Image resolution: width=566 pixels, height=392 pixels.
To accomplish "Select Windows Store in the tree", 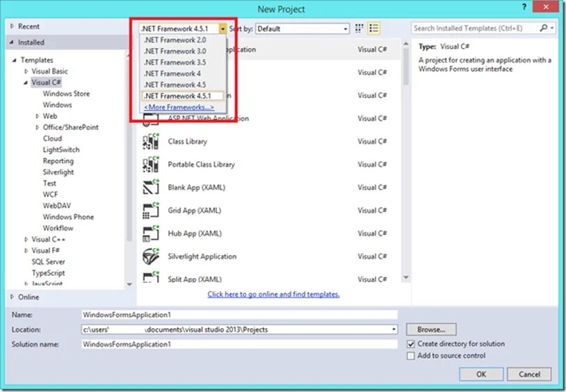I will coord(67,94).
